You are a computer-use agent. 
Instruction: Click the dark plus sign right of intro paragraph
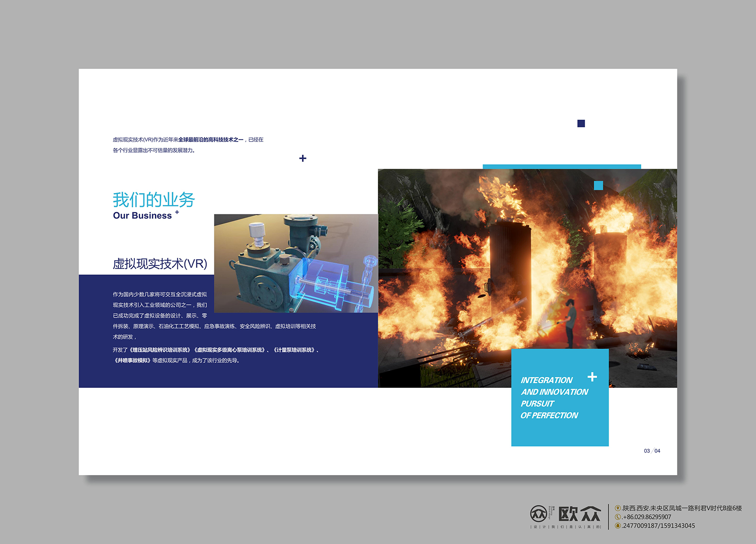(x=303, y=158)
